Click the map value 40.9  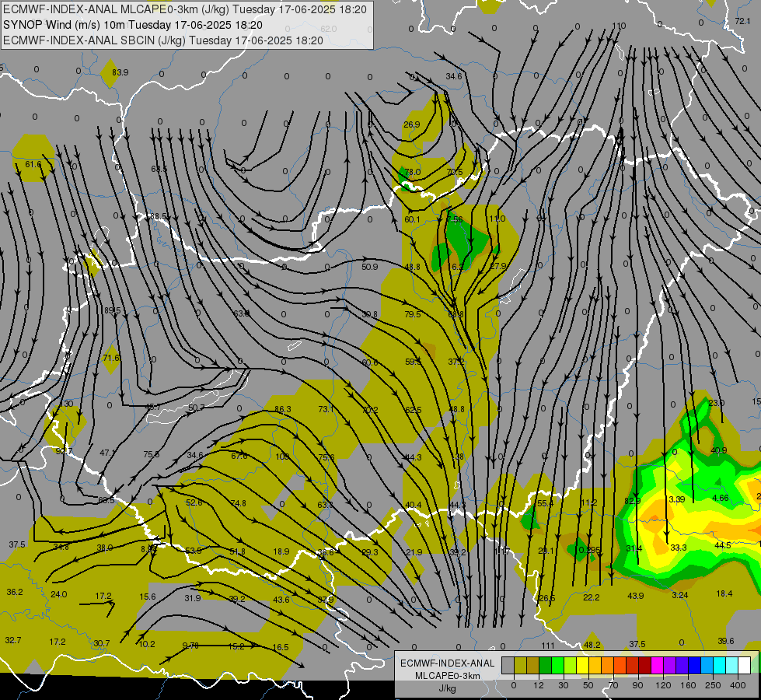tap(718, 450)
